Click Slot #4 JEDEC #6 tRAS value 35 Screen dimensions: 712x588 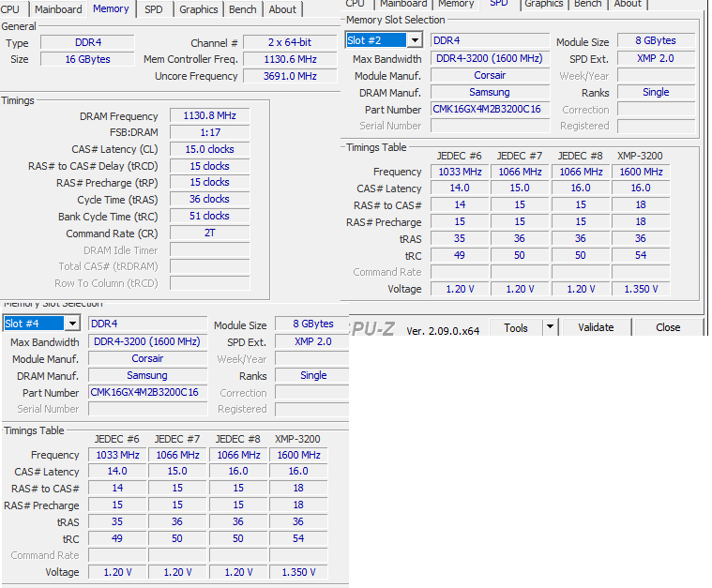(117, 521)
